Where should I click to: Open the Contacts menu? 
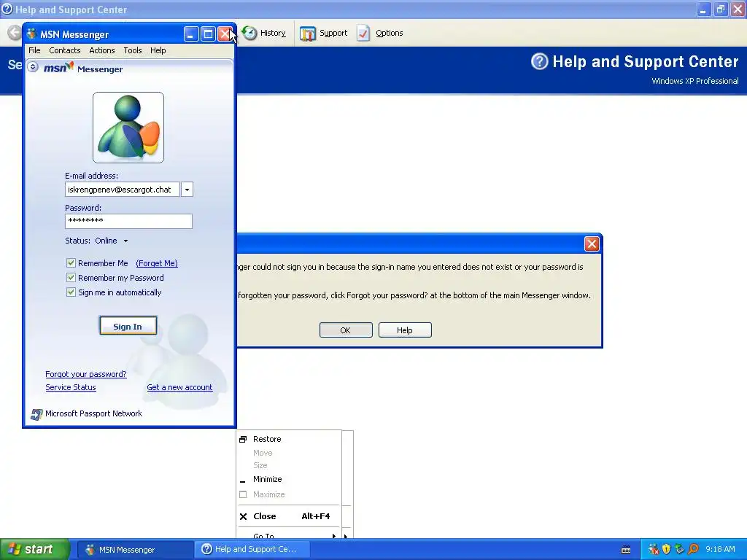[x=65, y=50]
